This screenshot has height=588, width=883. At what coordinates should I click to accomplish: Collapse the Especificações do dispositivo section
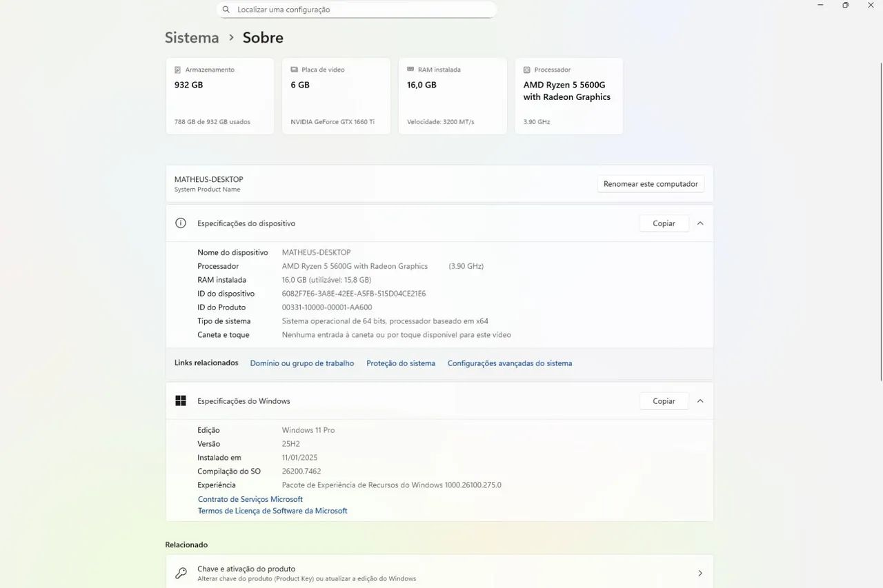tap(700, 223)
